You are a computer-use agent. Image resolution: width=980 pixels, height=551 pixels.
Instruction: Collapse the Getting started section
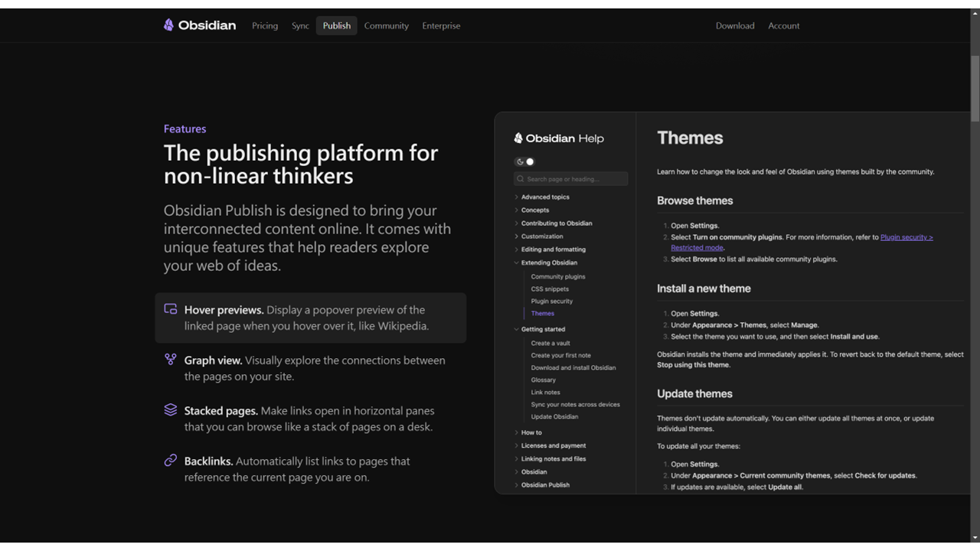(x=517, y=329)
